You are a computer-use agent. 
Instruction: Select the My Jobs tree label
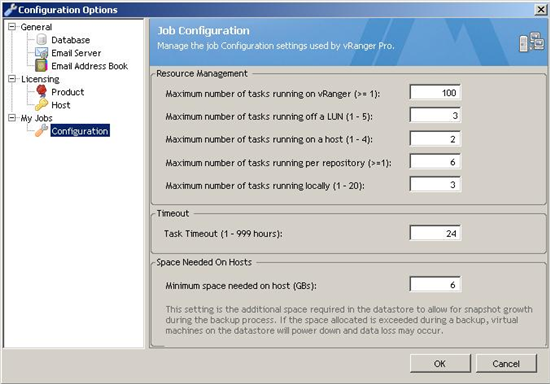[x=36, y=118]
